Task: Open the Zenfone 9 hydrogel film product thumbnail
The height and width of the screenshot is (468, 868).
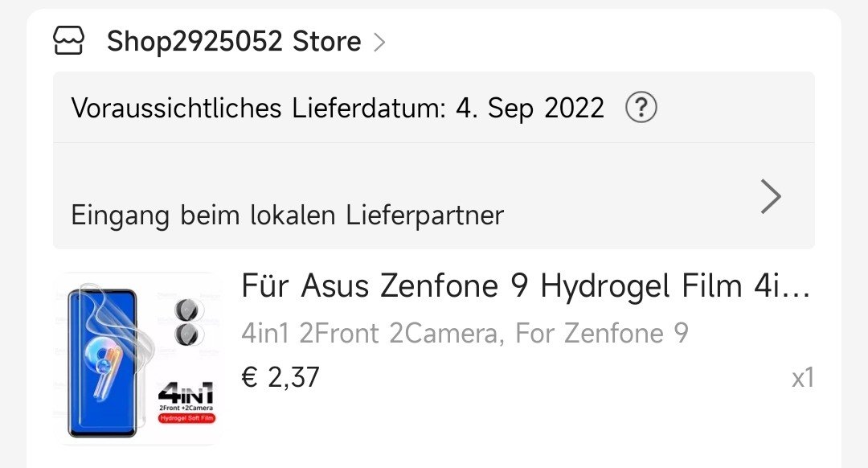Action: tap(137, 358)
